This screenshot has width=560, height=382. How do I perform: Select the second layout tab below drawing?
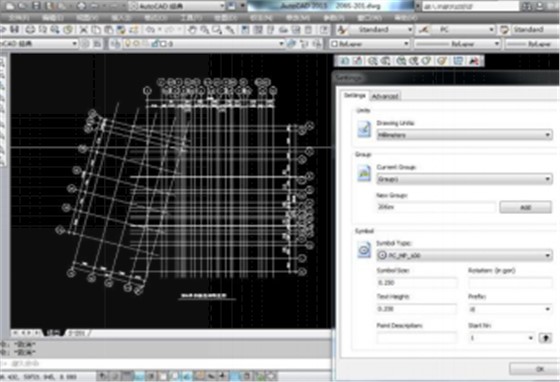77,333
